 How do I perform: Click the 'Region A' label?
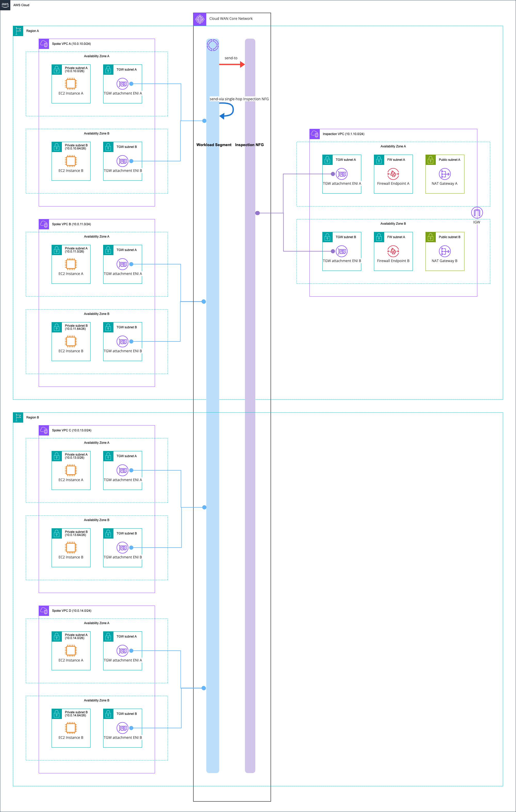pos(32,31)
